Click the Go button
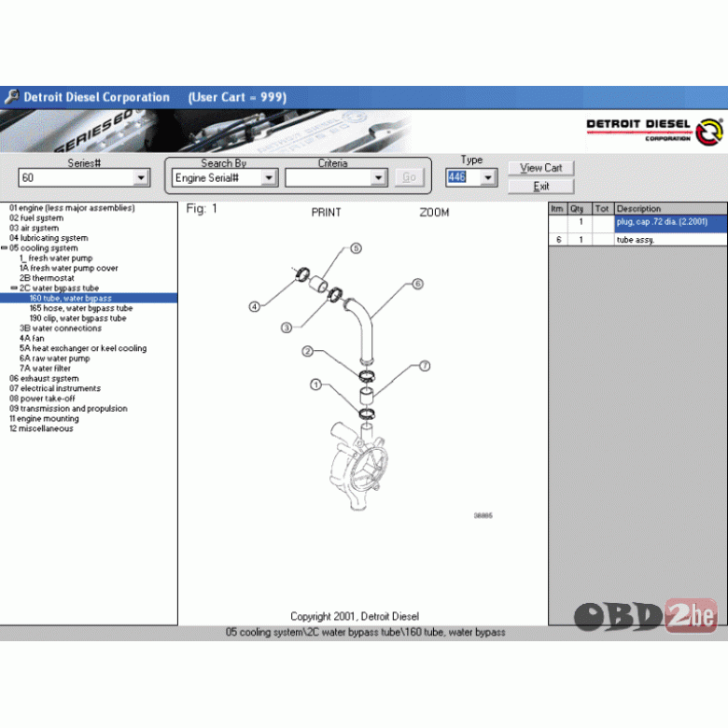The image size is (728, 728). 409,177
